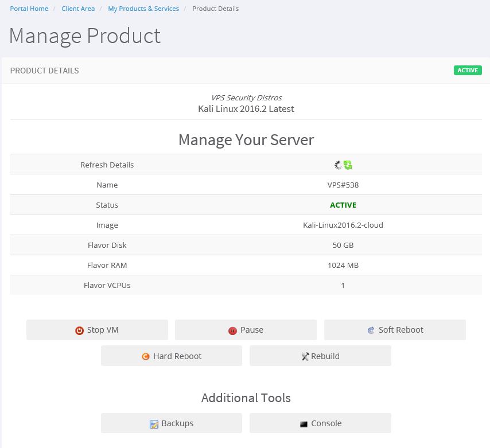
Task: Open the Backups tool
Action: (171, 423)
